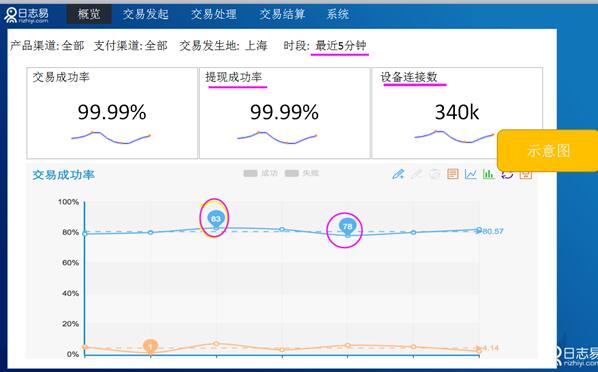Switch chart to bar chart type
This screenshot has height=372, width=598.
(489, 174)
